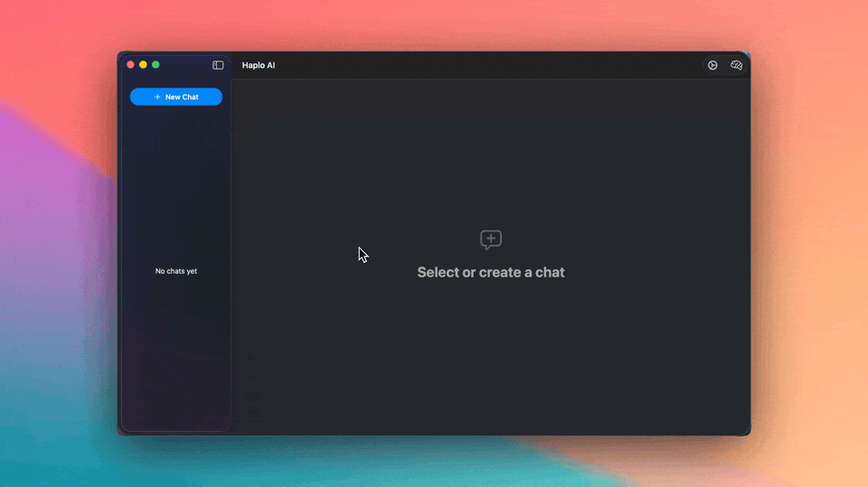Minimize the window using yellow button
This screenshot has height=487, width=868.
point(143,65)
